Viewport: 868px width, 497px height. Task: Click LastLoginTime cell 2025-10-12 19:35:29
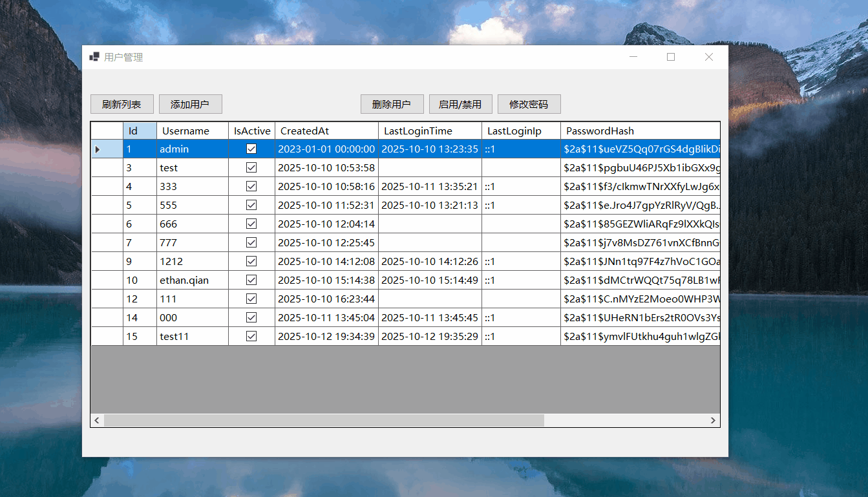430,336
